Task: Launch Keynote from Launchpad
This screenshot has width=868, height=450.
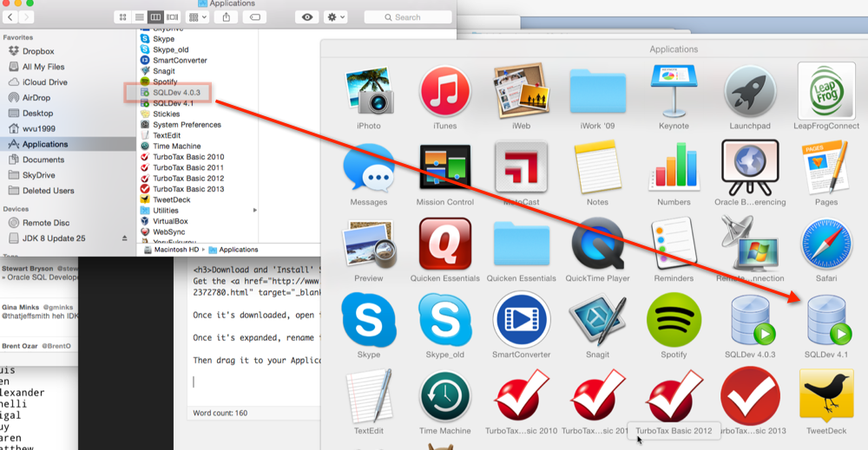Action: pyautogui.click(x=674, y=92)
